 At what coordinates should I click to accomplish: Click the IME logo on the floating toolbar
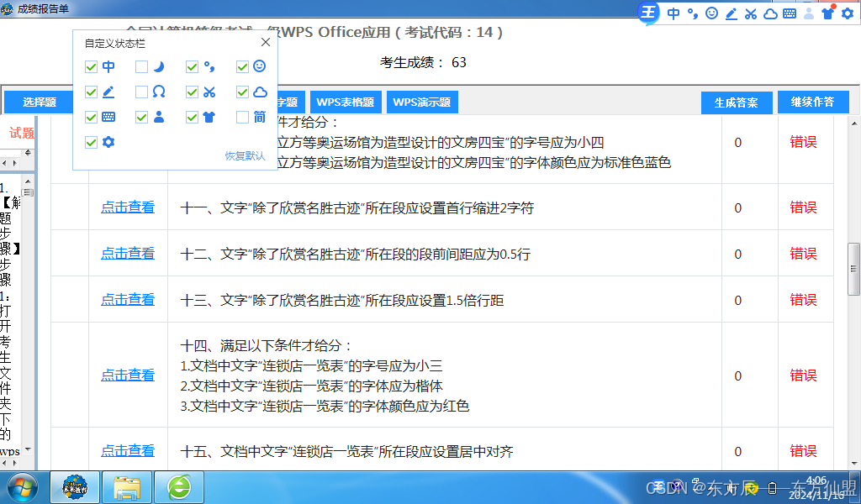click(649, 12)
